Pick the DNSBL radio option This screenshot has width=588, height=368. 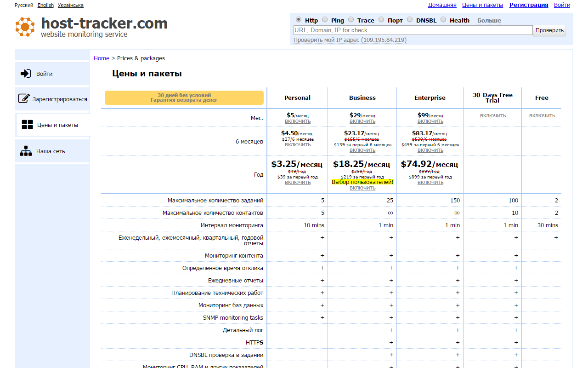[x=410, y=20]
